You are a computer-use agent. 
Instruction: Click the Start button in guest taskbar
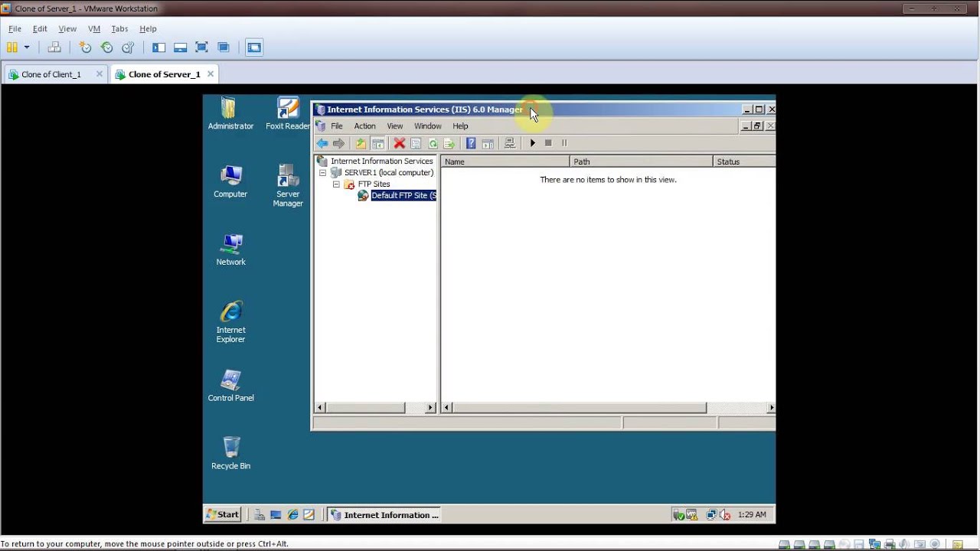pos(224,515)
